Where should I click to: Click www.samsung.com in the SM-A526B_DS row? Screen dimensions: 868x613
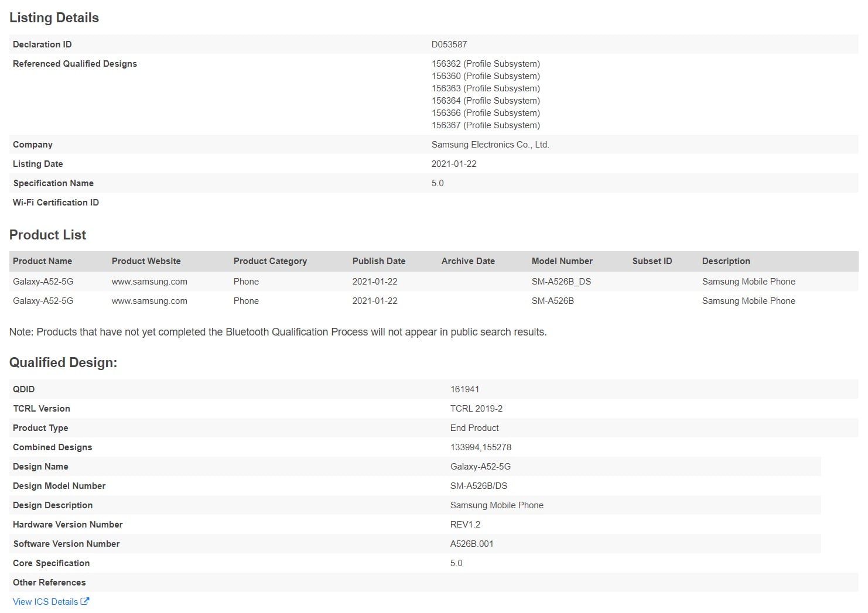(149, 282)
